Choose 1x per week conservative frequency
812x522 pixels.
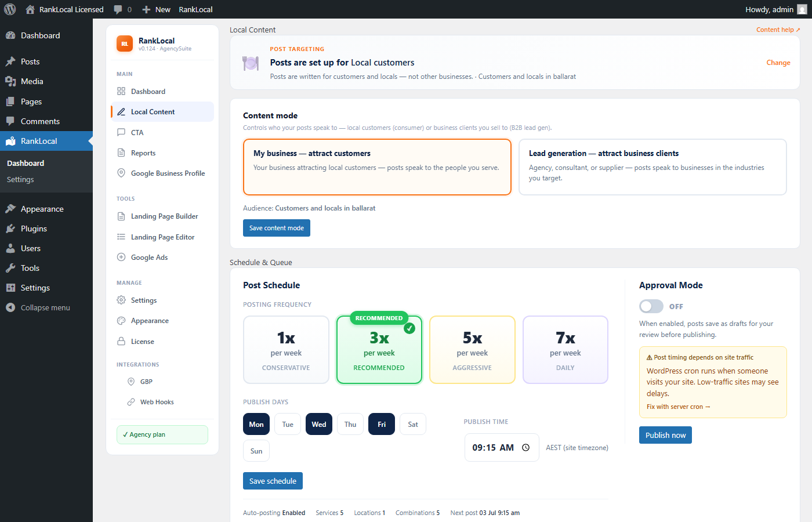pos(286,350)
